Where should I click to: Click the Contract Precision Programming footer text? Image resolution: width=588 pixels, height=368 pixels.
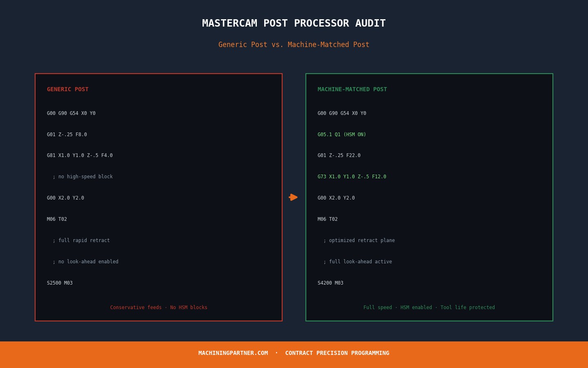(337, 353)
